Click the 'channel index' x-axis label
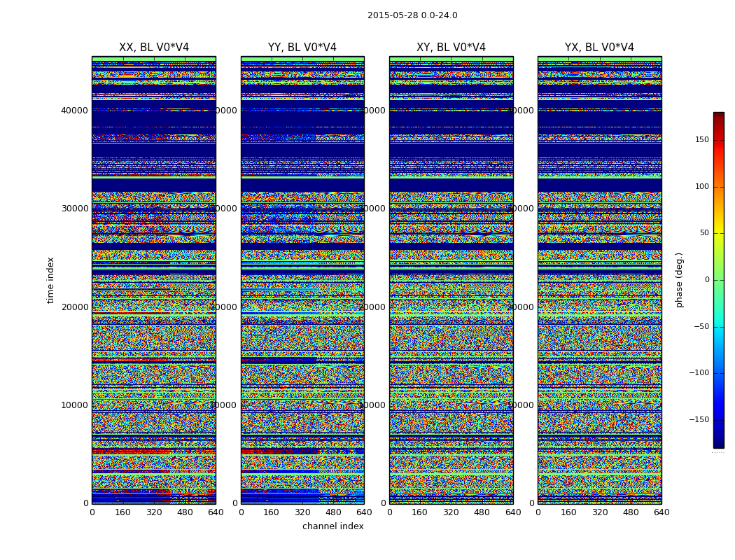Screen dimensions: 735x560 click(332, 526)
